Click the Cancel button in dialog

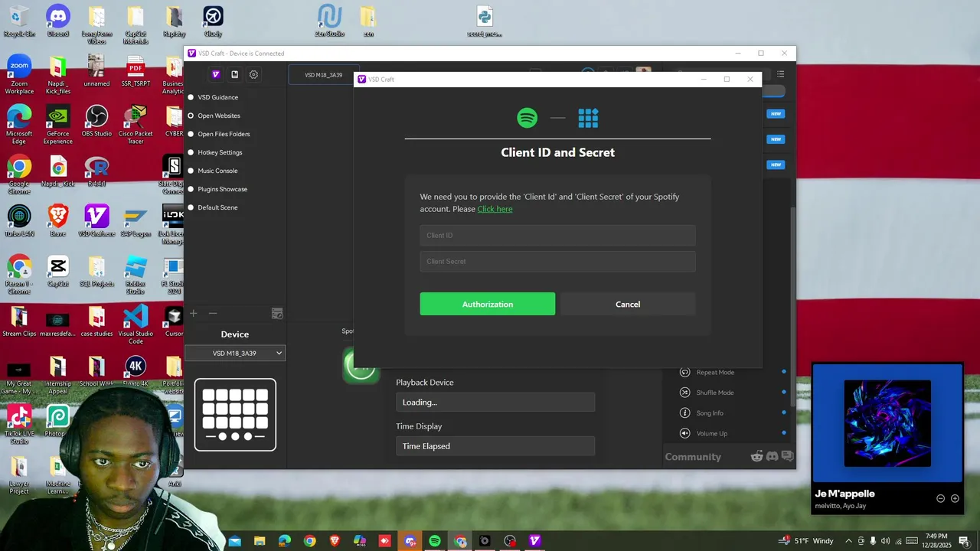tap(628, 304)
